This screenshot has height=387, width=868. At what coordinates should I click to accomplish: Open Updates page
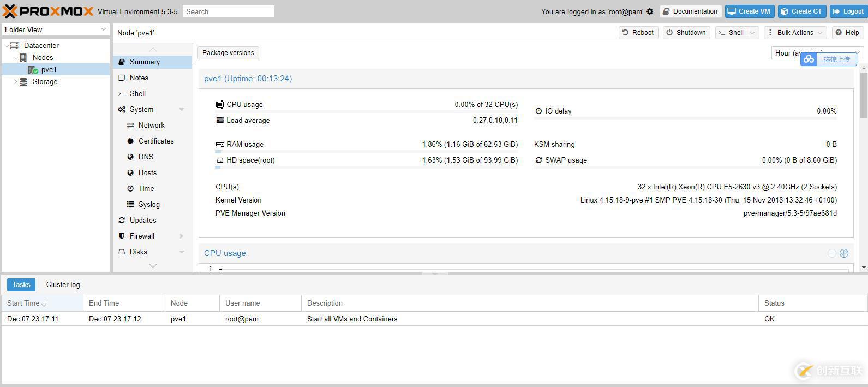[152, 220]
